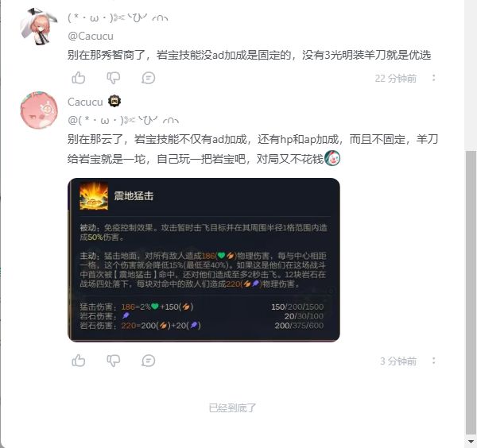
Task: Click the Cacucu username
Action: [x=85, y=102]
